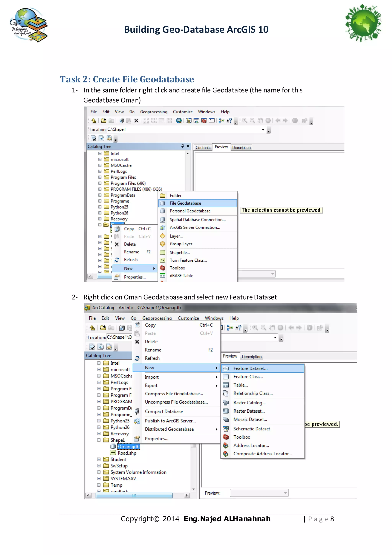Click the Delete X toolbar icon in C:\Shape1 window
The height and width of the screenshot is (555, 392).
136,121
